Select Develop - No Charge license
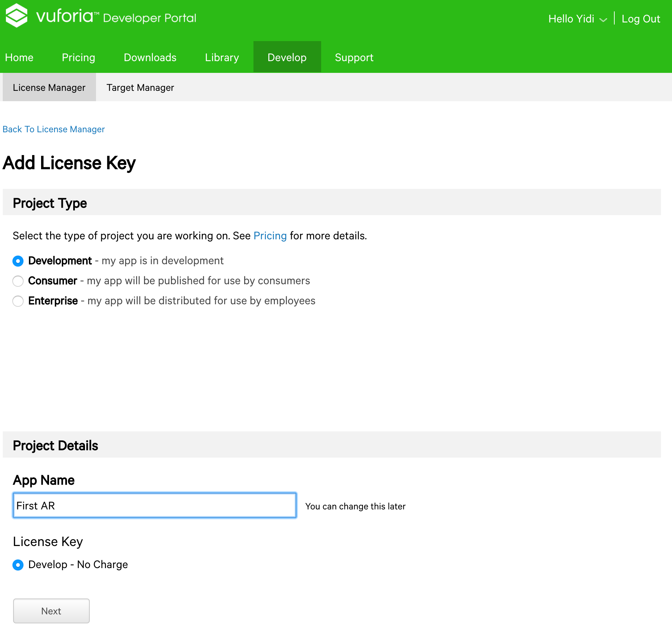 point(18,565)
